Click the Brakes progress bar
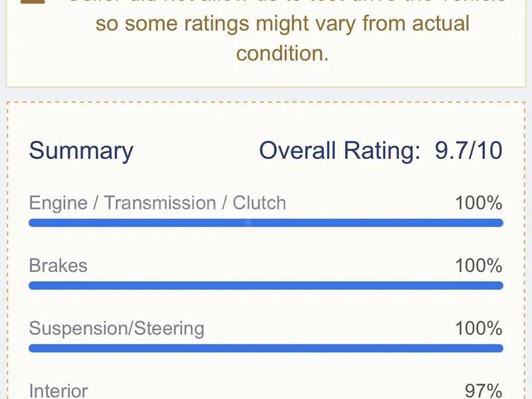The height and width of the screenshot is (399, 532). point(266,285)
